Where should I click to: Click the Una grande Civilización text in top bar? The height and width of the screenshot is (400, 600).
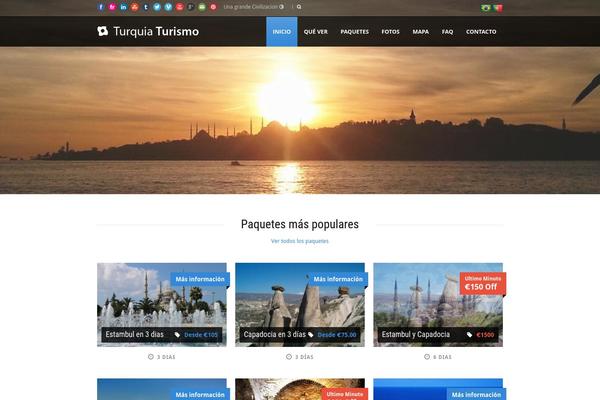click(x=251, y=7)
